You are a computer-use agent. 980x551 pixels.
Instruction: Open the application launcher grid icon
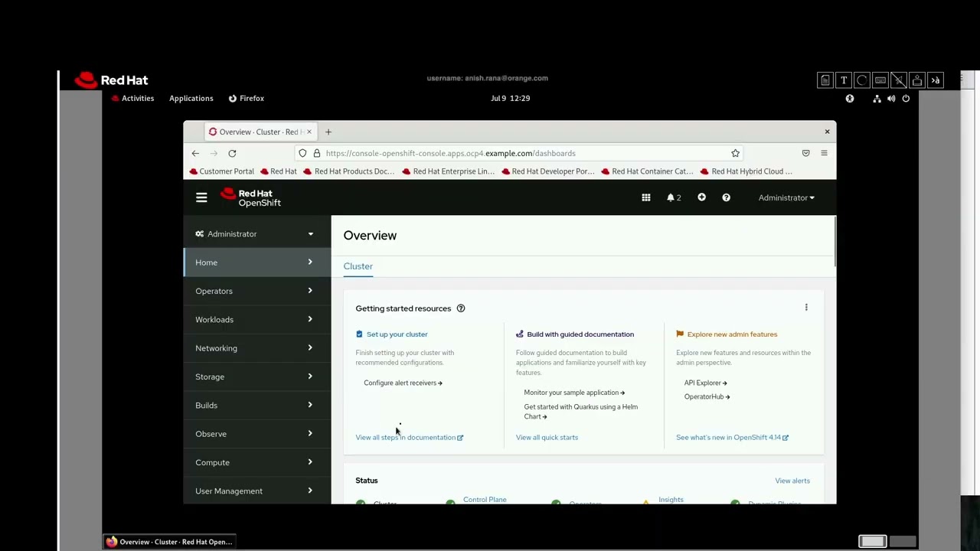(x=646, y=197)
